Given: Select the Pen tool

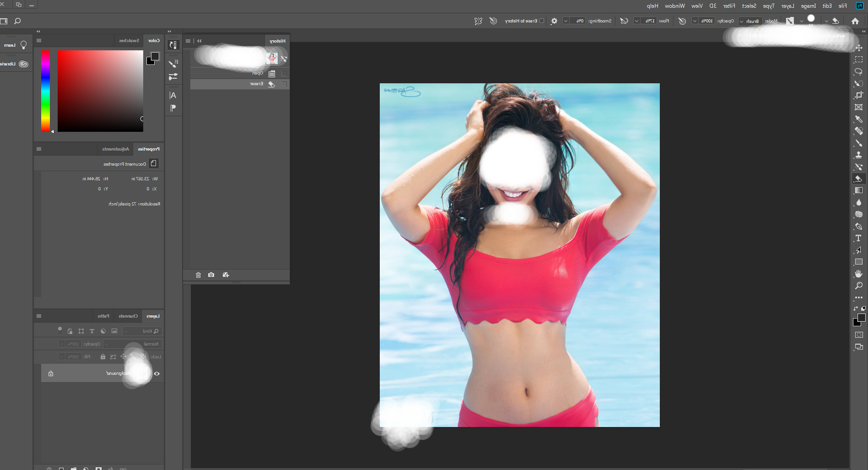Looking at the screenshot, I should click(x=859, y=226).
